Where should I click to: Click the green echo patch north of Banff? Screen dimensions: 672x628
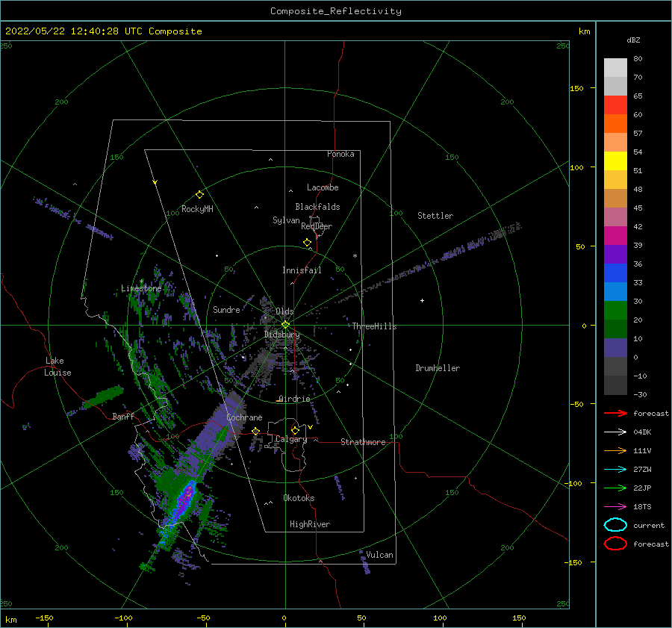click(104, 397)
